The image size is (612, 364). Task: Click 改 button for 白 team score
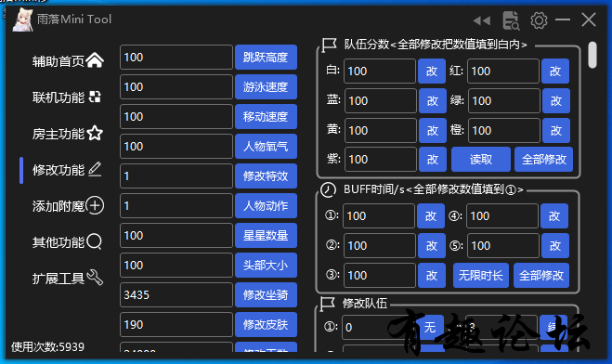point(432,71)
